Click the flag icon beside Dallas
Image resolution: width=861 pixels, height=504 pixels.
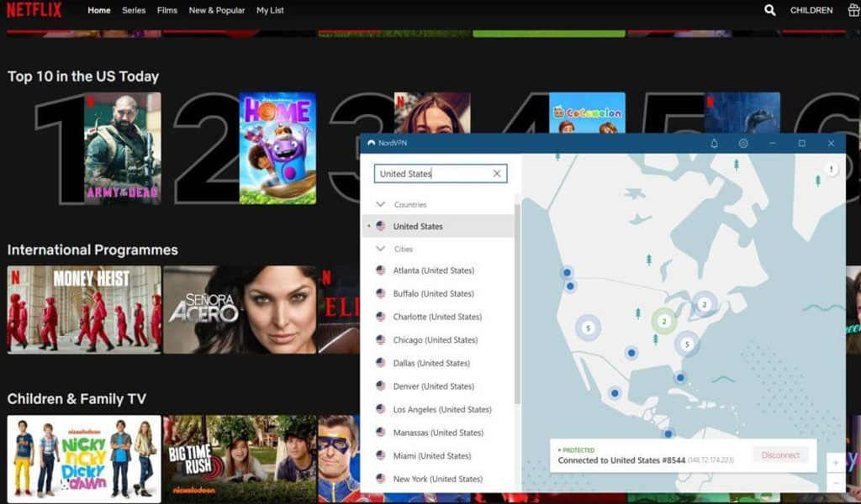point(381,363)
